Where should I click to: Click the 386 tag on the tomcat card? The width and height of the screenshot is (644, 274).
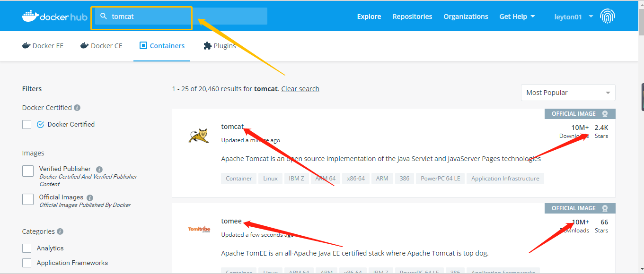coord(405,179)
